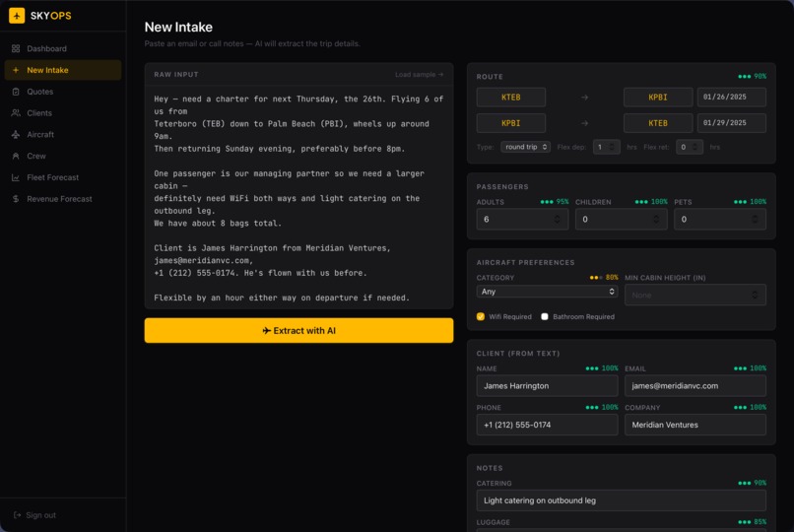Click the New Intake page heading
Screen dimensions: 794x532
[x=178, y=27]
